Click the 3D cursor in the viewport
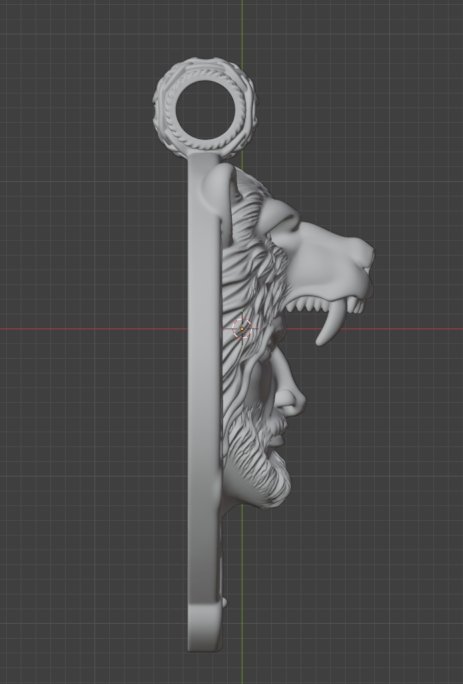 click(242, 328)
